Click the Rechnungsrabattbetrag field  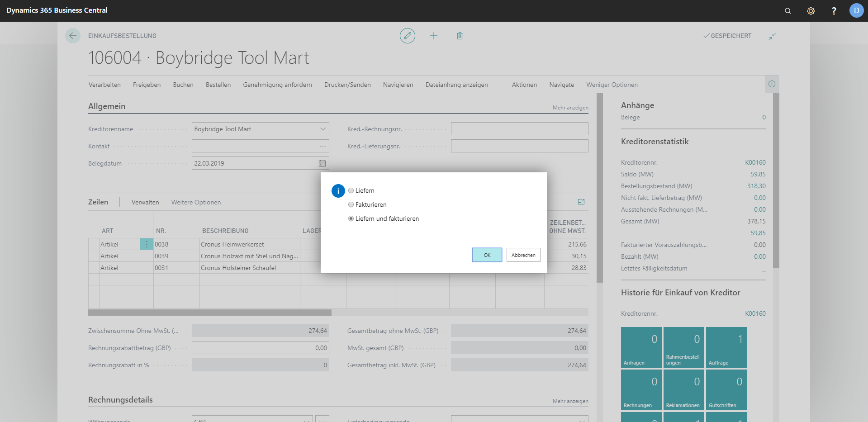(x=260, y=348)
